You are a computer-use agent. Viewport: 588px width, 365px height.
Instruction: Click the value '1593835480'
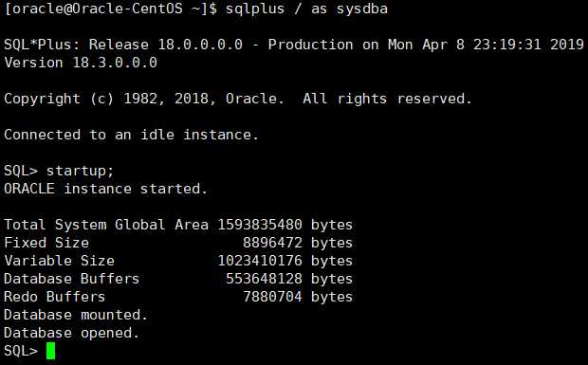[x=260, y=225]
